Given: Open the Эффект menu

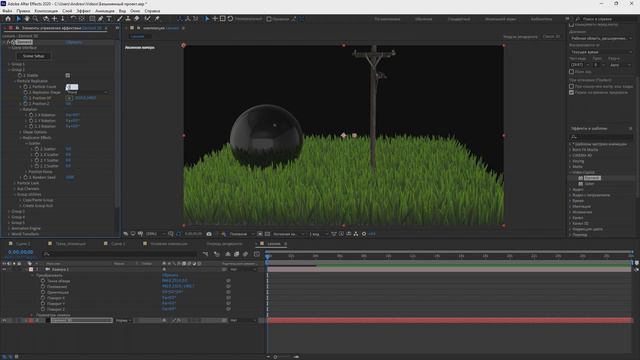Looking at the screenshot, I should [84, 11].
